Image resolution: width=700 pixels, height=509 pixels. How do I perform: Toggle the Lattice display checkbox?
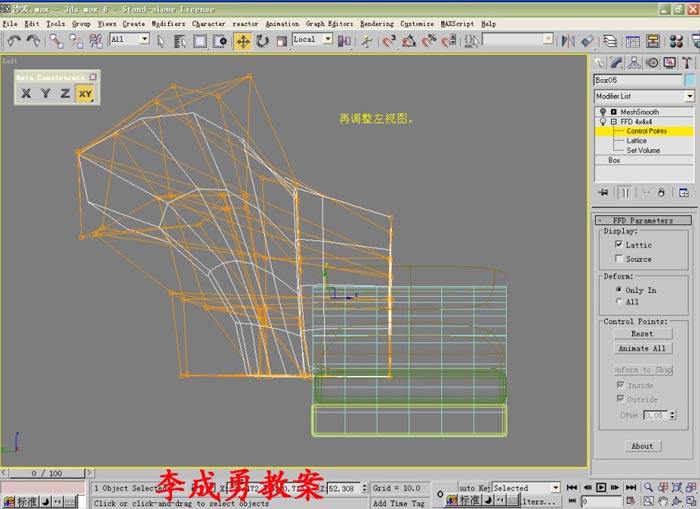618,244
